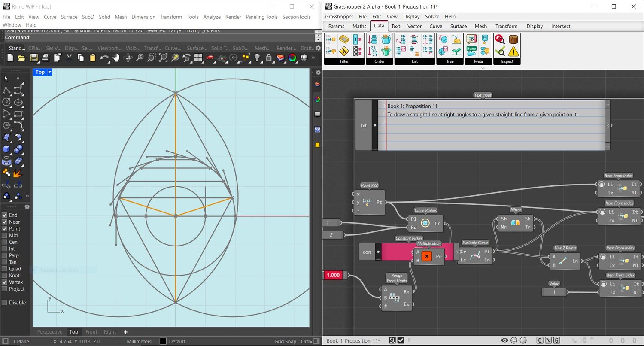The width and height of the screenshot is (644, 346).
Task: Enable the Mid osnap checkbox
Action: pos(4,235)
